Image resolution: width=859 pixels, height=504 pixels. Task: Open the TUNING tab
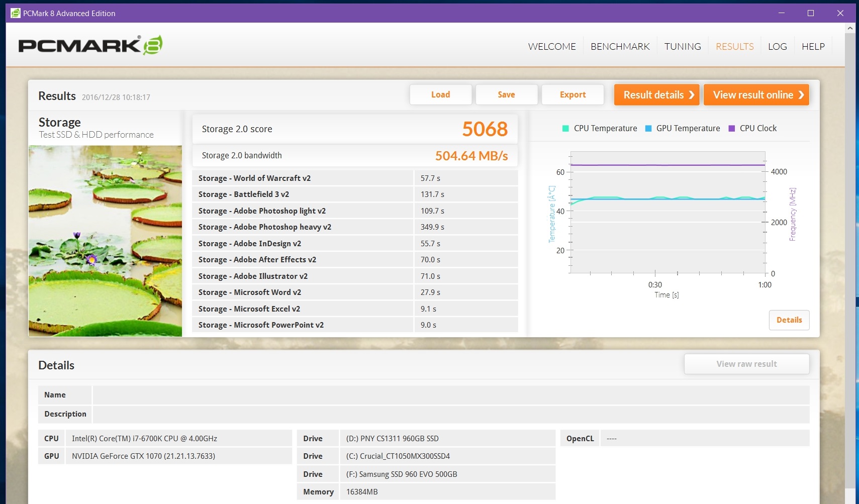tap(683, 46)
